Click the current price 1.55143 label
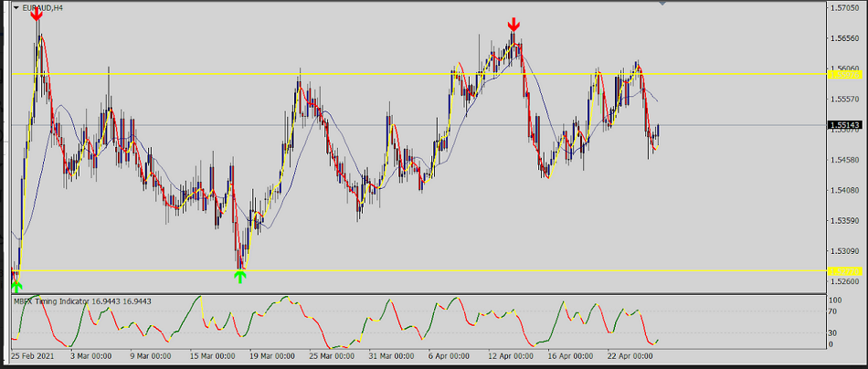Viewport: 868px width, 369px height. coord(842,125)
